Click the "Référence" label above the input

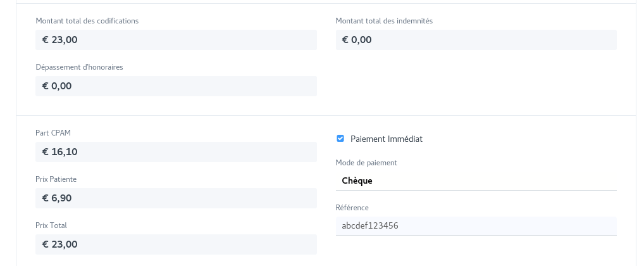352,208
